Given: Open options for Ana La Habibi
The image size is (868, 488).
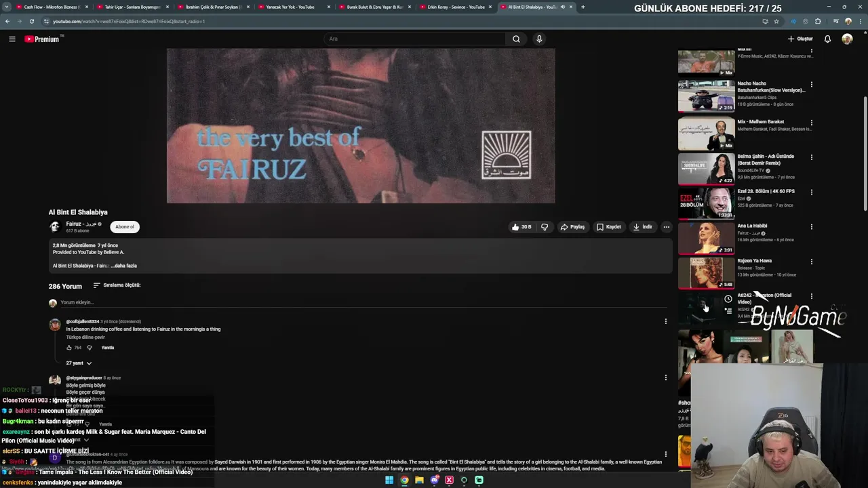Looking at the screenshot, I should [x=811, y=226].
